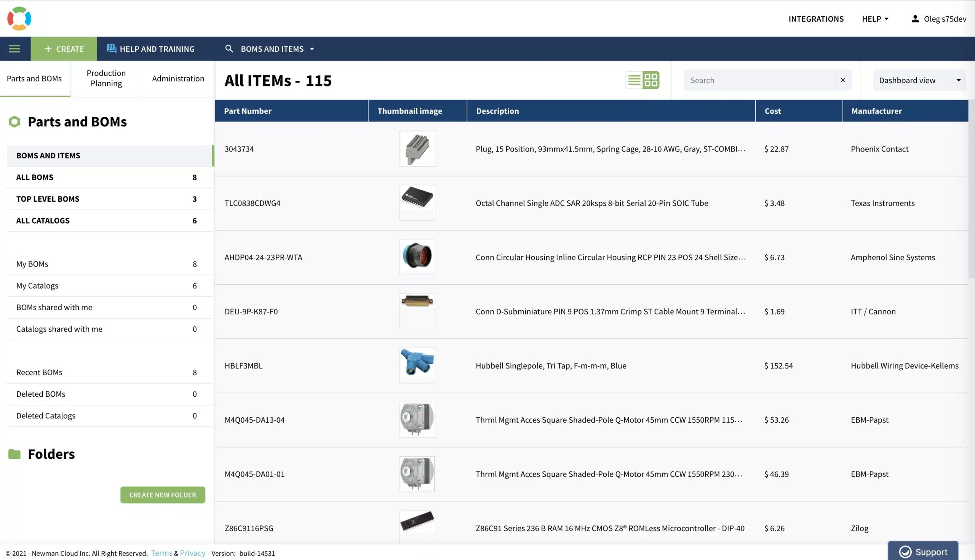Click manufacturer Zilog cell

[x=860, y=528]
